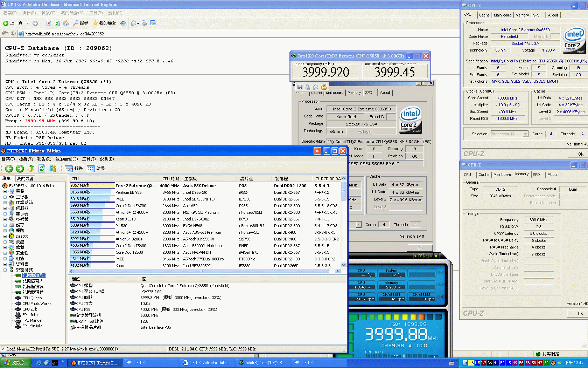
Task: Click the Mail icon in IE toolbar
Action: click(x=134, y=23)
